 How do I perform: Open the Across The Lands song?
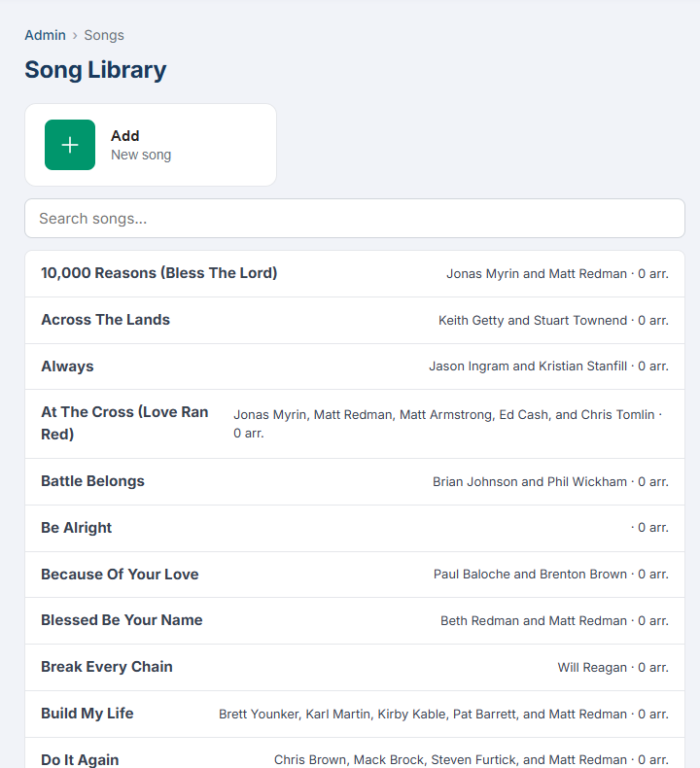tap(355, 321)
